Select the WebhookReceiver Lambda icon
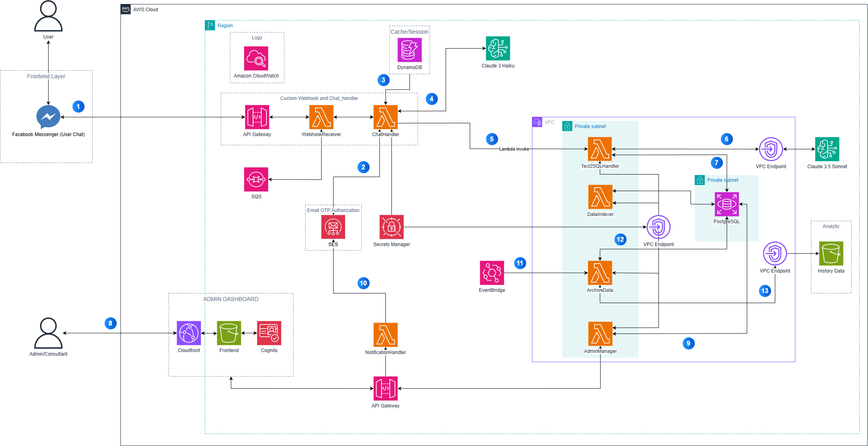 321,118
